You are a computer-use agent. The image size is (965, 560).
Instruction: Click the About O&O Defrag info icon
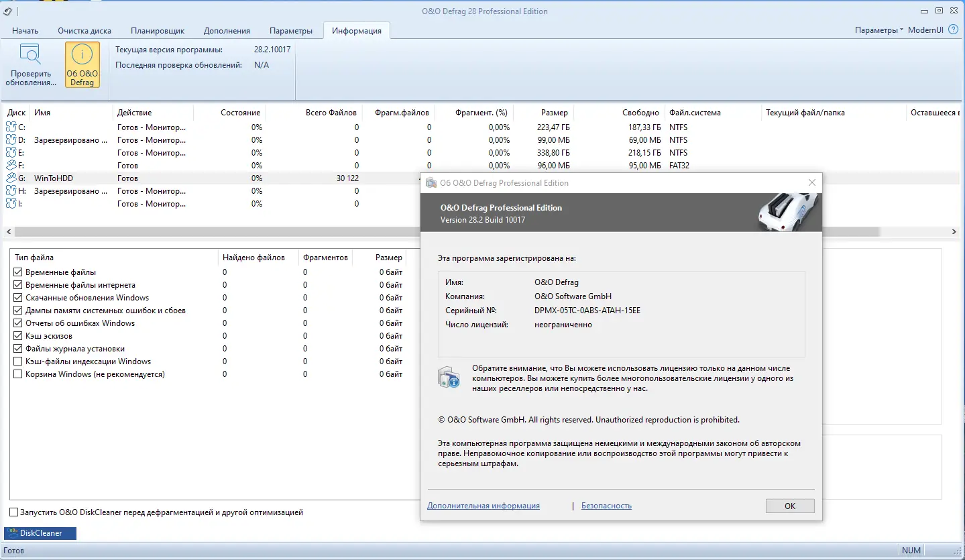(x=82, y=55)
